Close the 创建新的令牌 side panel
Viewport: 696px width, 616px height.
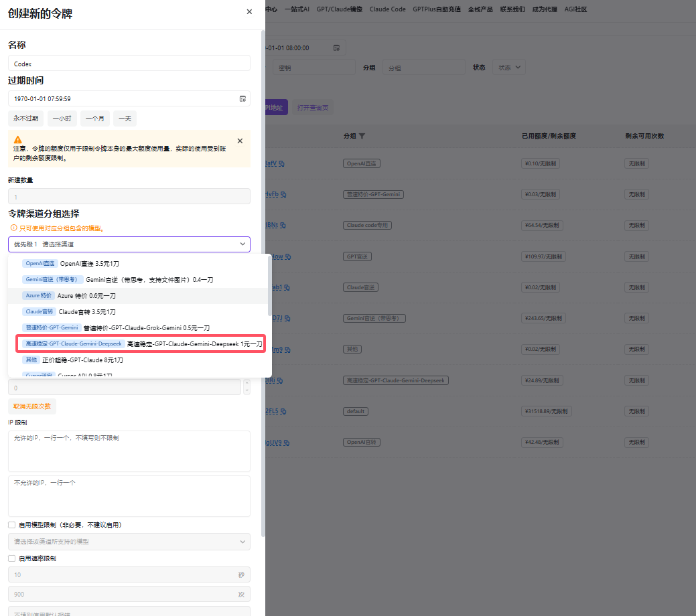(x=249, y=12)
